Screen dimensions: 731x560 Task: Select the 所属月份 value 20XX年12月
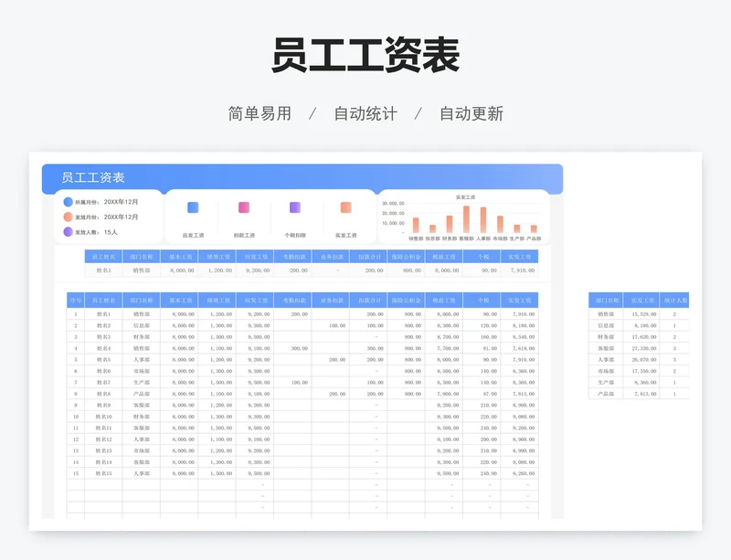click(x=121, y=202)
